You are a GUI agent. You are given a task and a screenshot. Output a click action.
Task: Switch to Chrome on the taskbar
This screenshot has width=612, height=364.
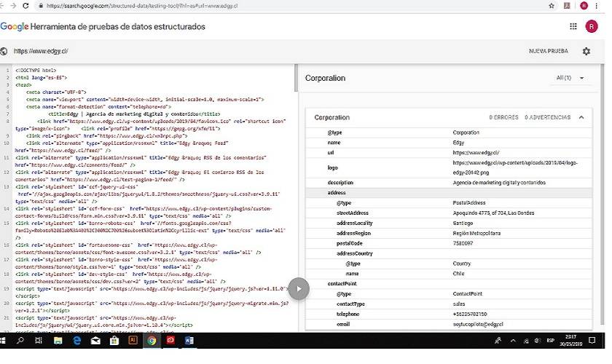152,341
